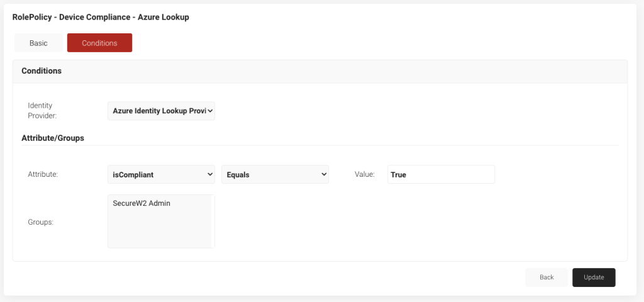Click the Value label
This screenshot has height=302, width=644.
pos(365,175)
